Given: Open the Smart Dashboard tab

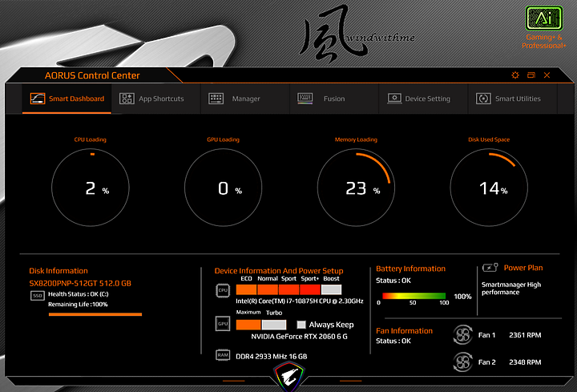Looking at the screenshot, I should (x=67, y=99).
